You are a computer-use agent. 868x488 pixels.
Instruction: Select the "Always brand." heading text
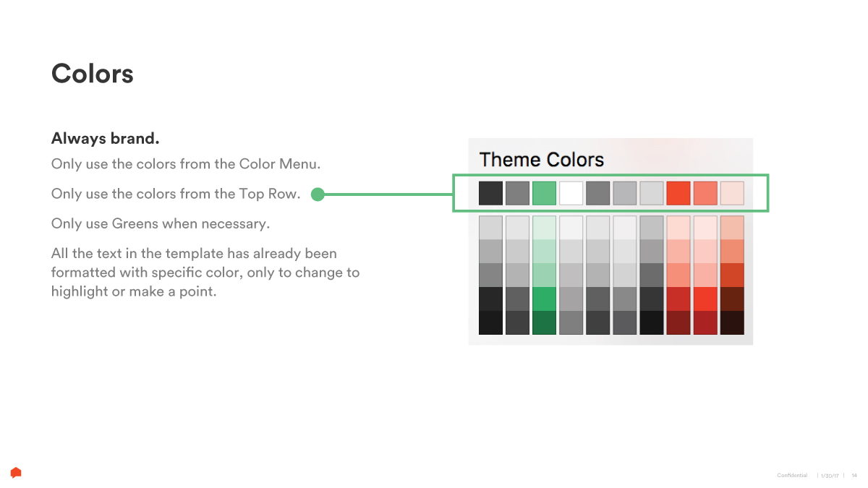[x=105, y=138]
